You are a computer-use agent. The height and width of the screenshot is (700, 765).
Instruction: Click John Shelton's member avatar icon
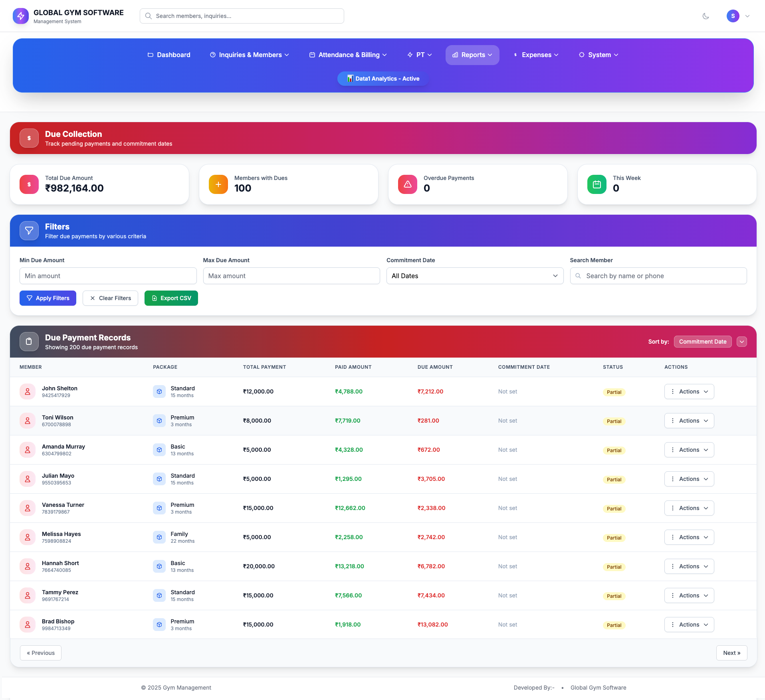coord(28,392)
